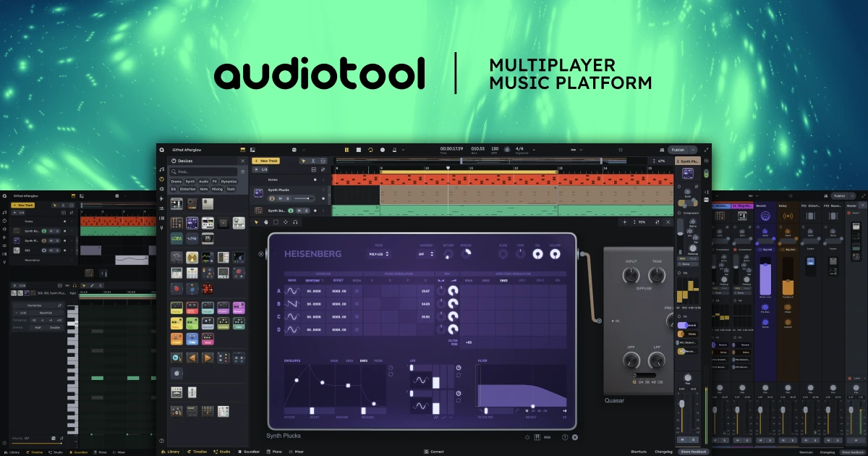Click the New Track button in front window

pyautogui.click(x=265, y=161)
